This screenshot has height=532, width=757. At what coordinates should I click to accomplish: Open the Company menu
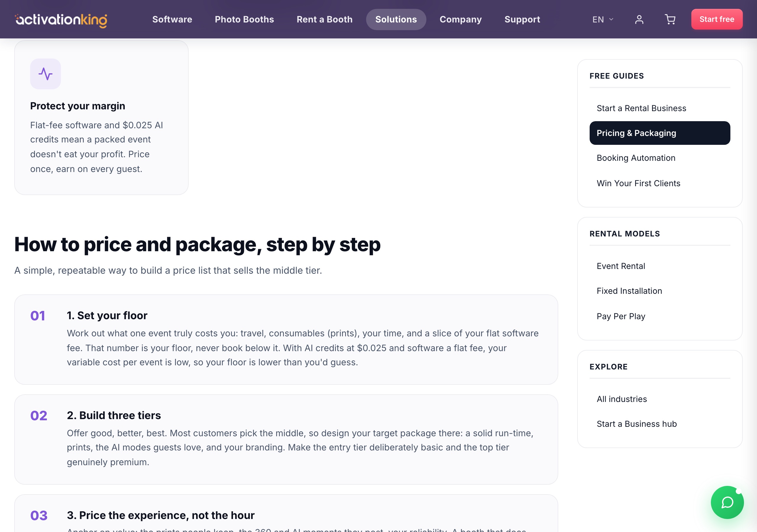pyautogui.click(x=461, y=20)
